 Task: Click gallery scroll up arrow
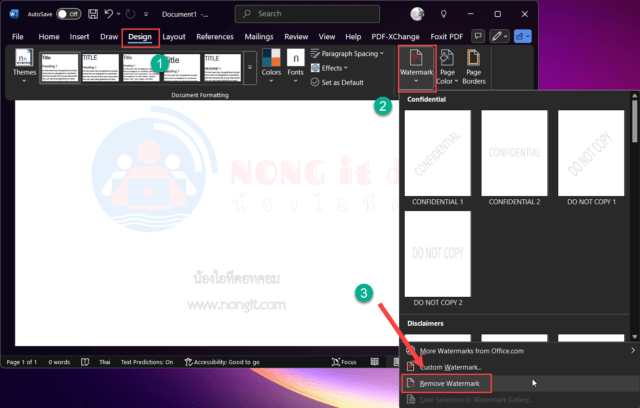coord(634,95)
